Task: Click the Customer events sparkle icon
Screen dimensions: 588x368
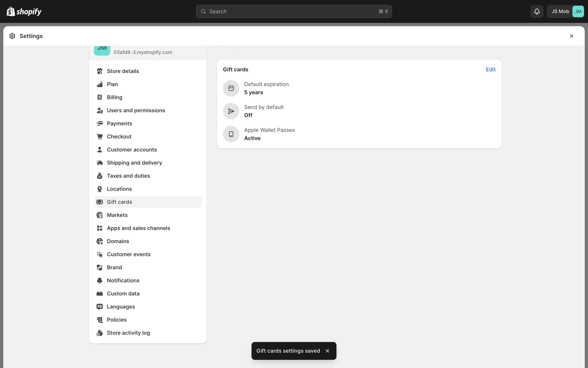Action: pyautogui.click(x=100, y=254)
